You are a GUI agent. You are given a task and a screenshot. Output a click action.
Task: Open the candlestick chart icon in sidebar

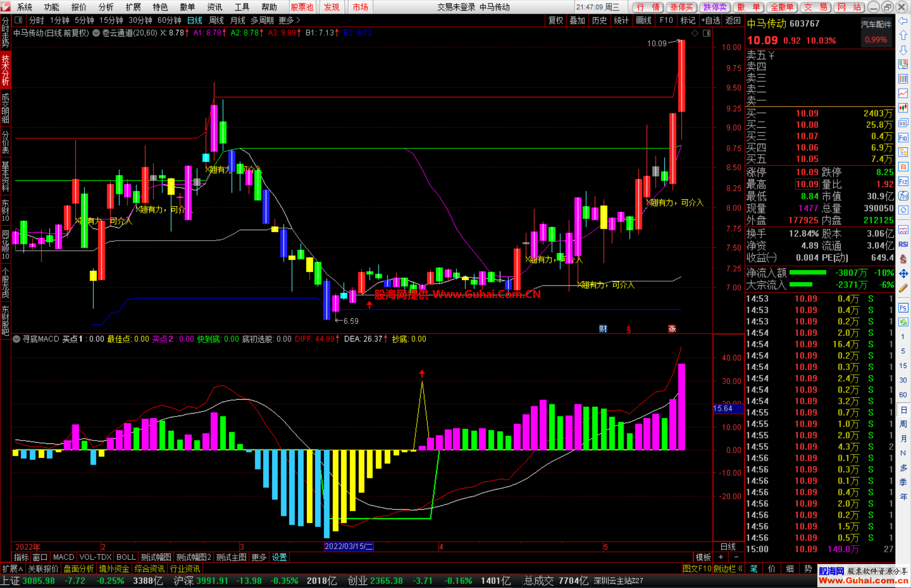tap(903, 108)
